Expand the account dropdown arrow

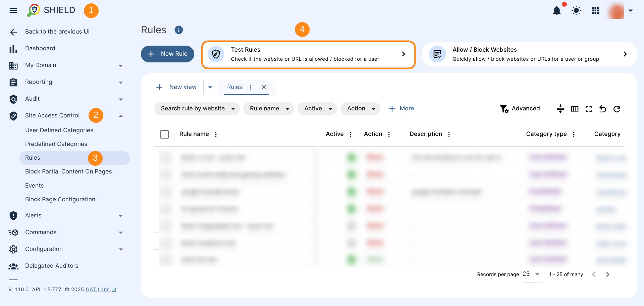click(x=631, y=11)
